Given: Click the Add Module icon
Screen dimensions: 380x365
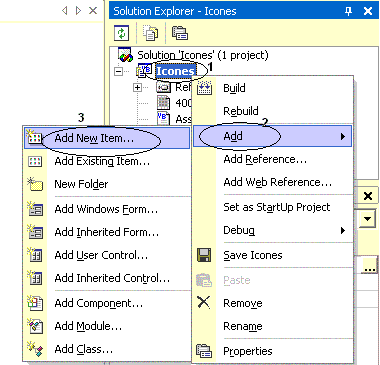Looking at the screenshot, I should tap(35, 326).
